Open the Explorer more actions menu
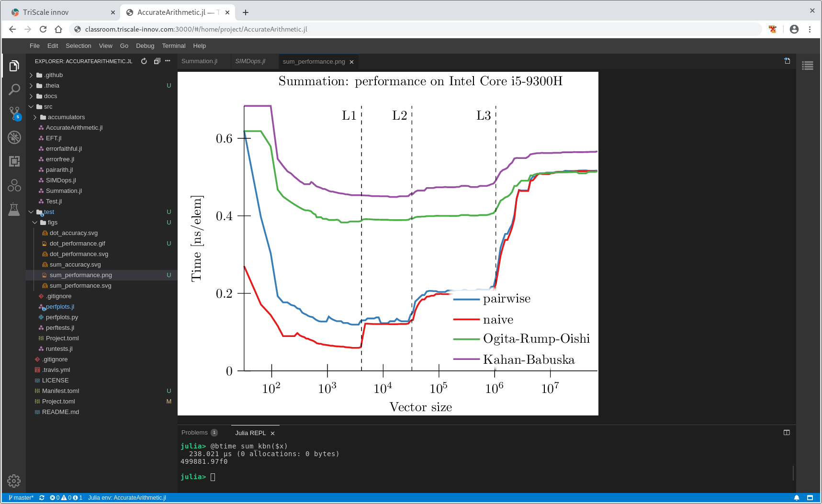822x504 pixels. (x=168, y=61)
